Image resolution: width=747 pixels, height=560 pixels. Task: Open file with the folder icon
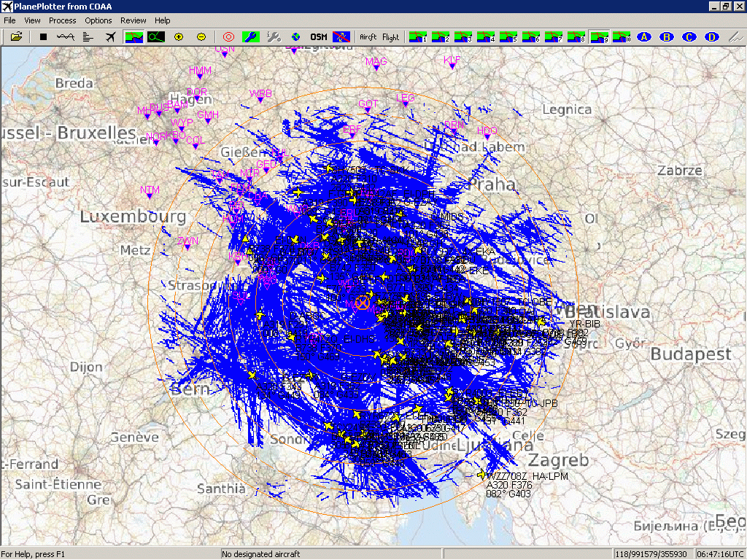click(16, 36)
